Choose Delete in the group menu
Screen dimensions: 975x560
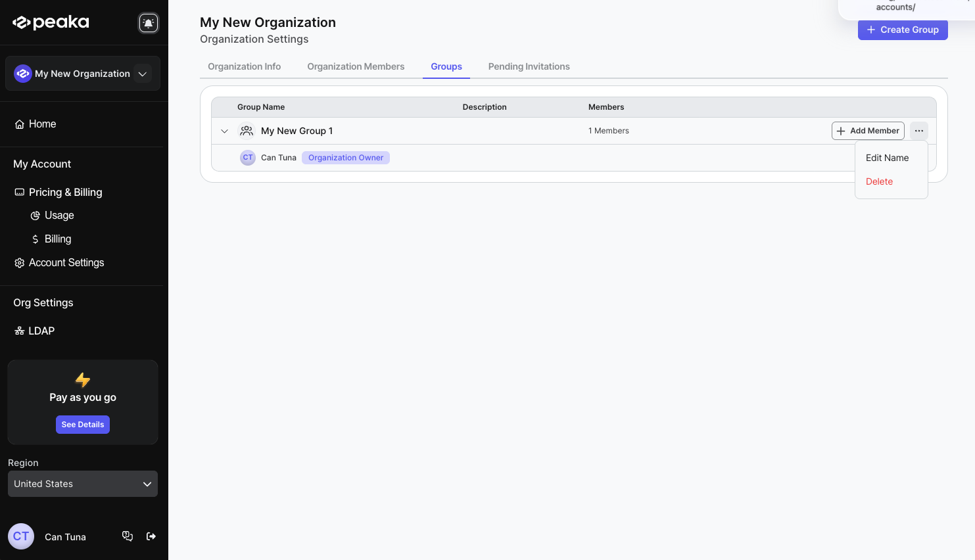click(879, 181)
